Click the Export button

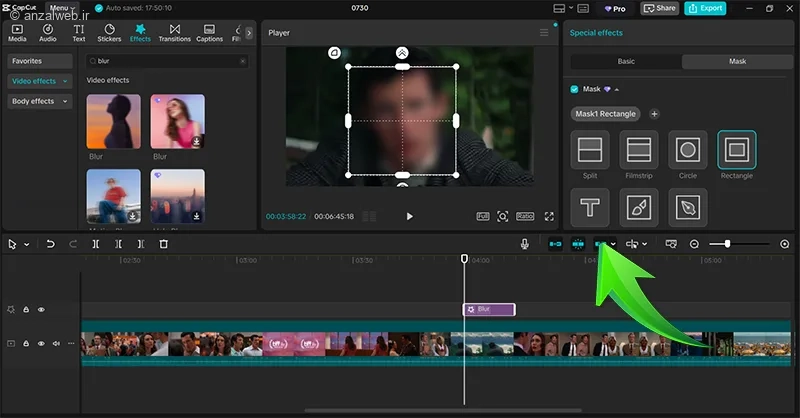point(705,8)
